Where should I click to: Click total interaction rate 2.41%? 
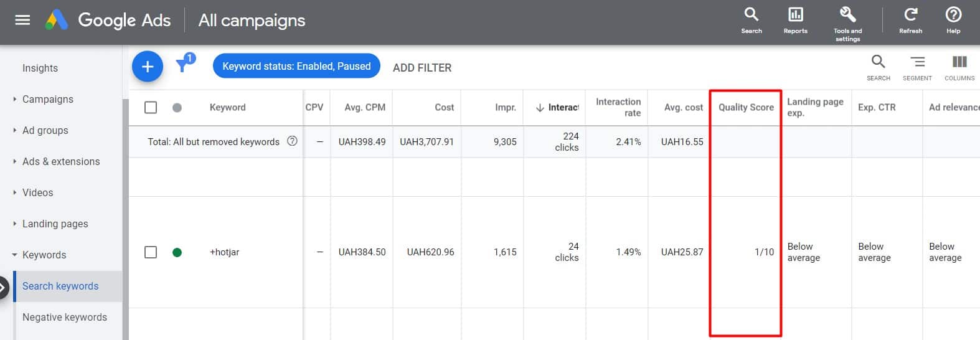tap(628, 141)
